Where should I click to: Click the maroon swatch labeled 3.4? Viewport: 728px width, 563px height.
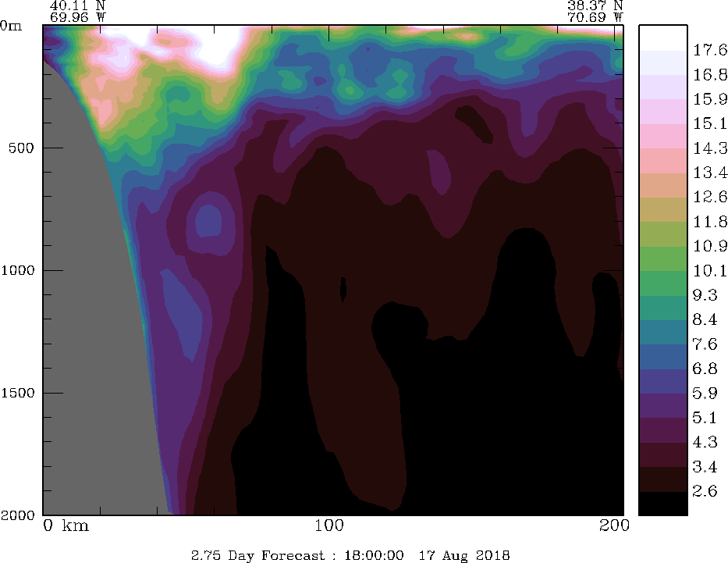(663, 454)
